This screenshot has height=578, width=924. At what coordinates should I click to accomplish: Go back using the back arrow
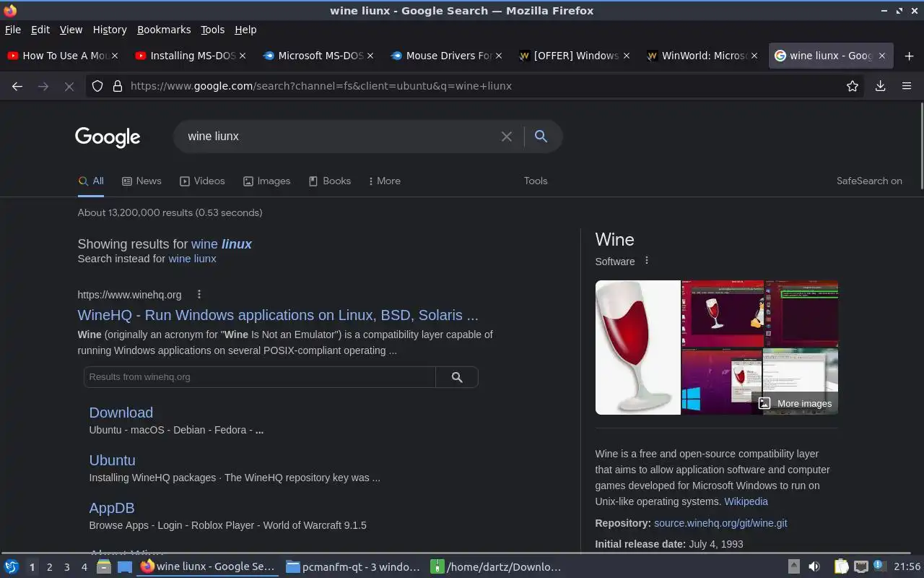(17, 86)
